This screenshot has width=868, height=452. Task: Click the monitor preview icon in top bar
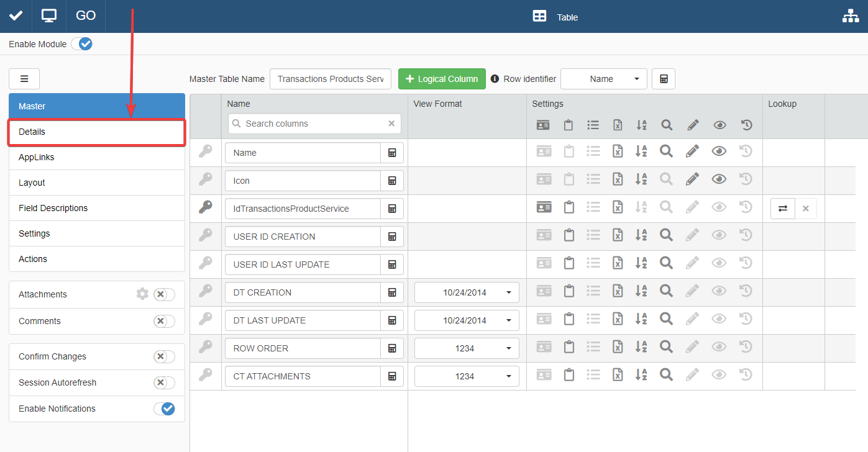point(49,16)
